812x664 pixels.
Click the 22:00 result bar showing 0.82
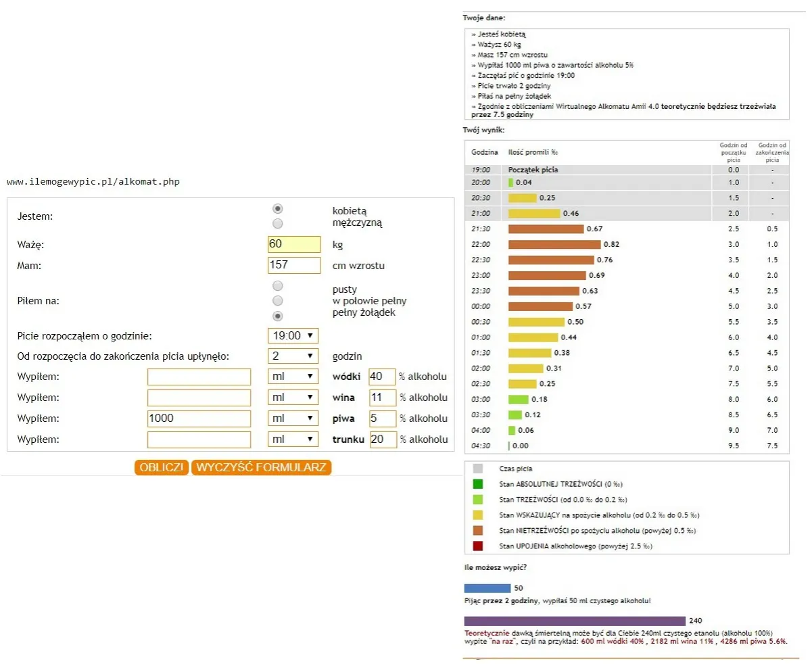(x=554, y=244)
